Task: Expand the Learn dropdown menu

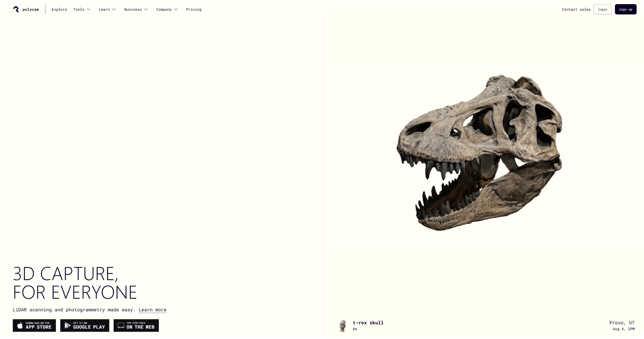Action: (107, 10)
